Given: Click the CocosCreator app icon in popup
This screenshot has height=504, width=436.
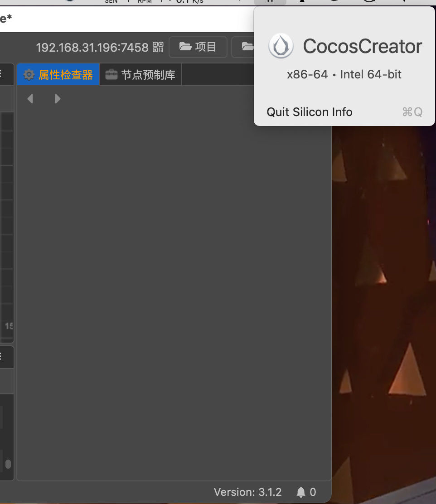Looking at the screenshot, I should (281, 46).
